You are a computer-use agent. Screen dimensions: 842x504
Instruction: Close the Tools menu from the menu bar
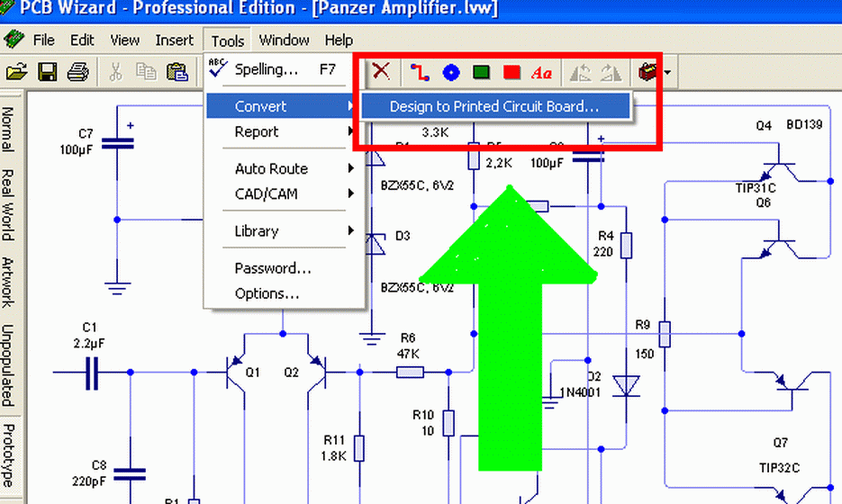tap(227, 40)
